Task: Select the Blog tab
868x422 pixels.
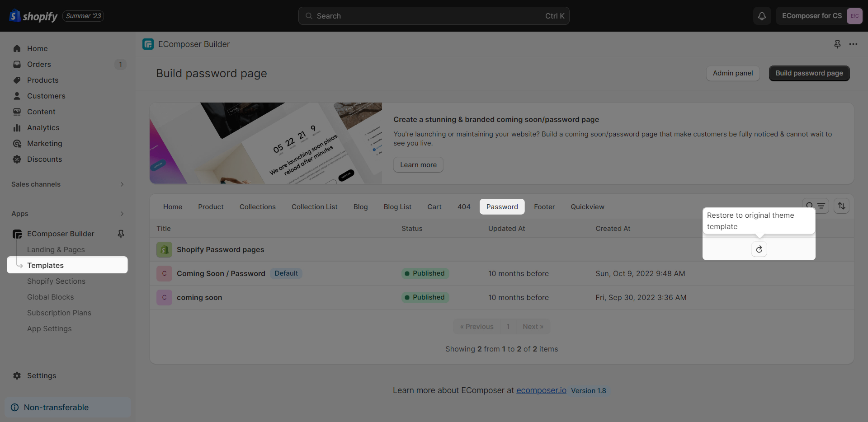Action: pyautogui.click(x=361, y=206)
